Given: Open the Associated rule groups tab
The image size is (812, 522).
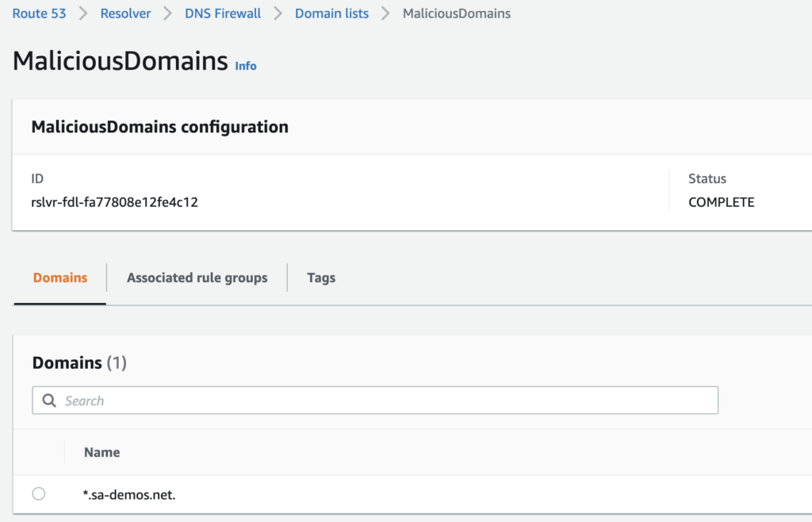Looking at the screenshot, I should click(x=197, y=278).
